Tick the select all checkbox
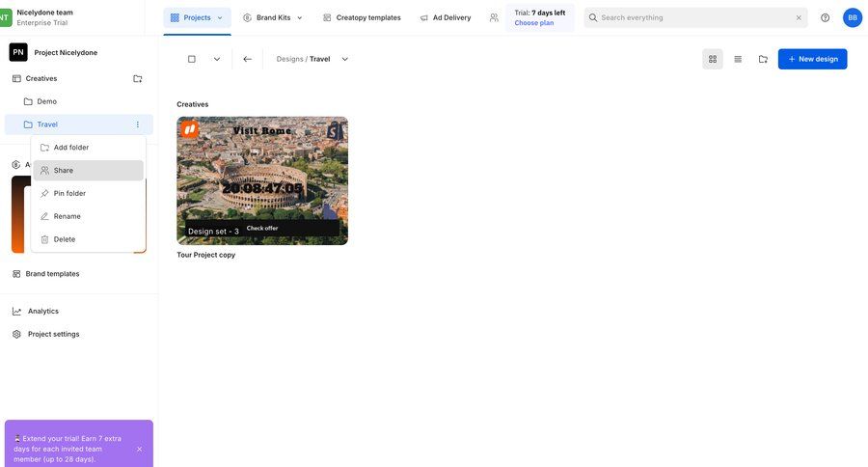Screen dimensions: 868x467 point(192,59)
